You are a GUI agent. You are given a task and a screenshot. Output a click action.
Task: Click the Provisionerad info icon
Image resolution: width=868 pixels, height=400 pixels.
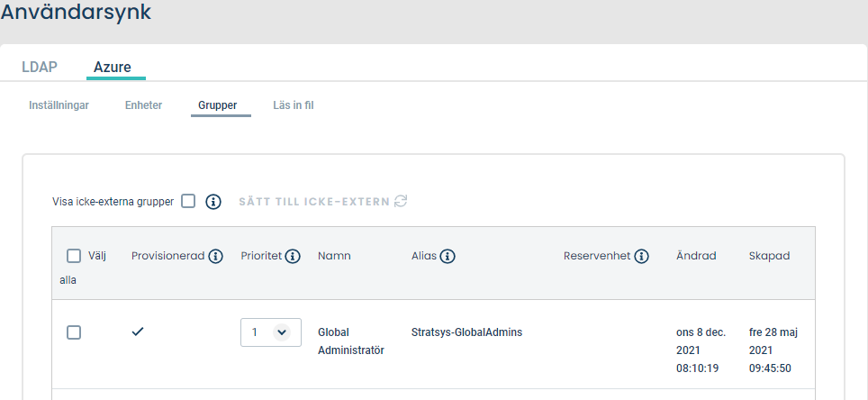click(x=216, y=256)
